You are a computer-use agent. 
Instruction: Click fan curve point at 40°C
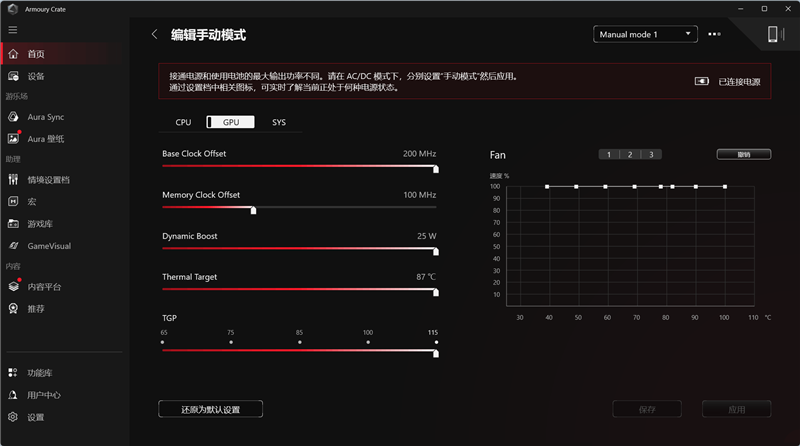pos(547,187)
